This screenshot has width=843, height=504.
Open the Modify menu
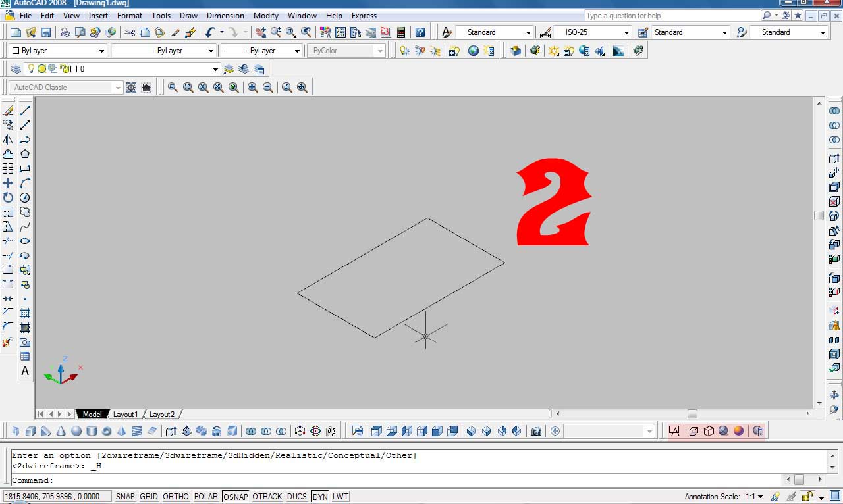[266, 16]
